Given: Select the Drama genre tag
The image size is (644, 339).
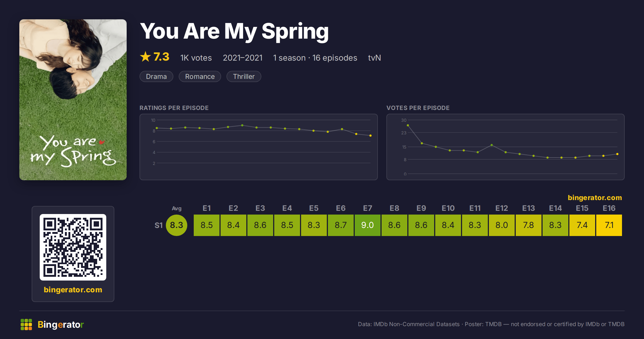Looking at the screenshot, I should [156, 76].
